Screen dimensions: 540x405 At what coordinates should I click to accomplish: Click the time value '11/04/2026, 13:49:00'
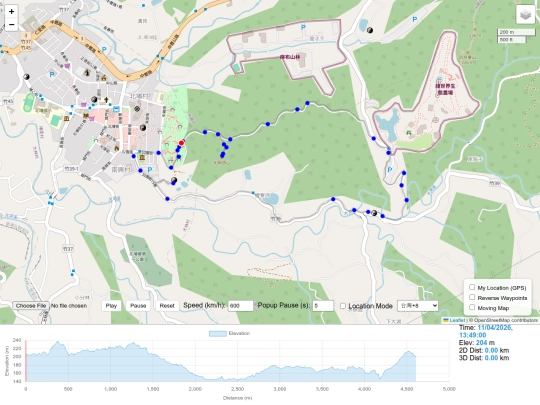(486, 332)
